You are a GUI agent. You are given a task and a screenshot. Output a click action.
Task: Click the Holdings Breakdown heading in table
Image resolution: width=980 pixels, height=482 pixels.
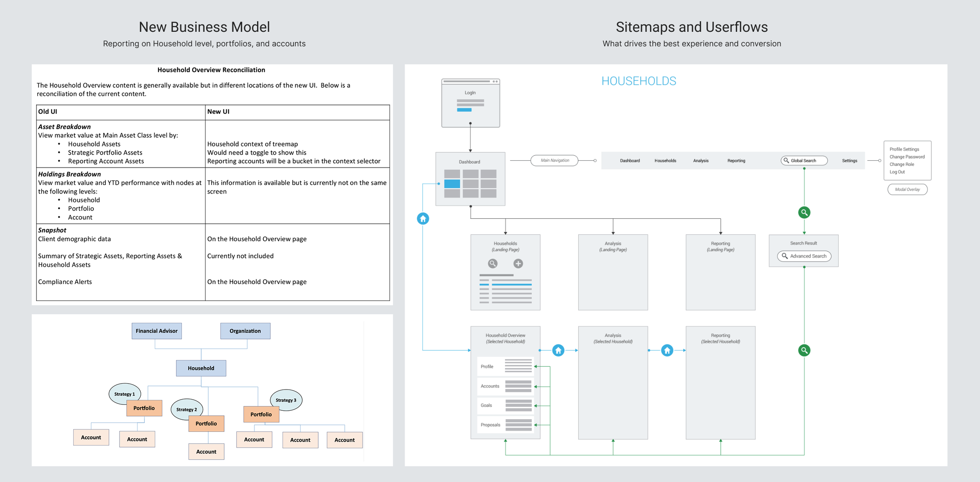click(x=69, y=174)
